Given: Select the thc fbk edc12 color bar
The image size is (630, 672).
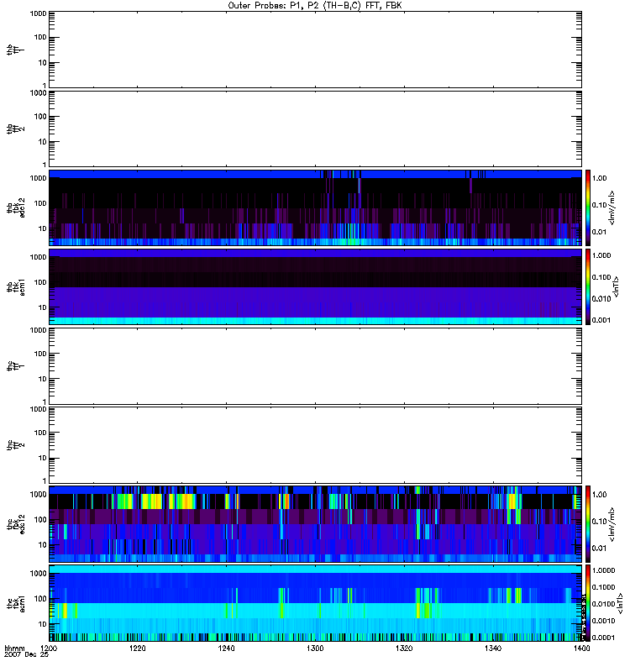Looking at the screenshot, I should pos(588,523).
